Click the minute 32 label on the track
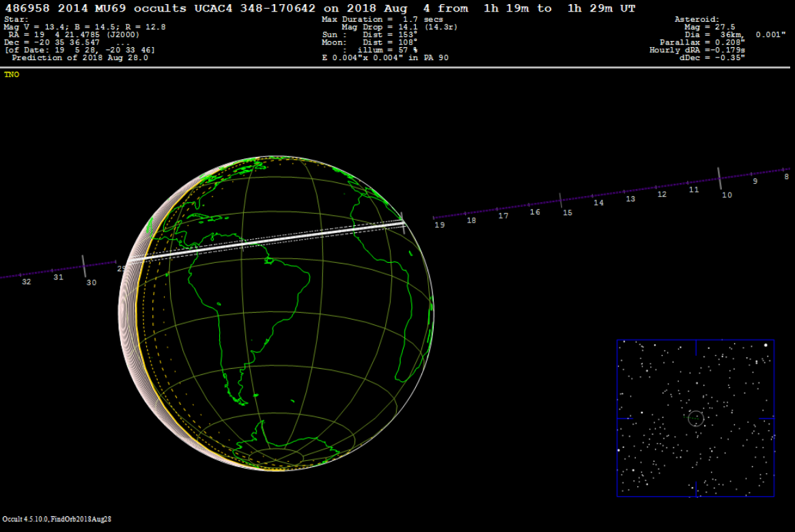Screen dimensions: 795x532 (x=26, y=281)
